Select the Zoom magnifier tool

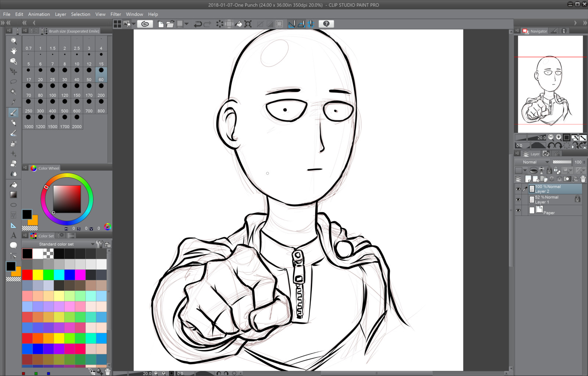pos(14,41)
